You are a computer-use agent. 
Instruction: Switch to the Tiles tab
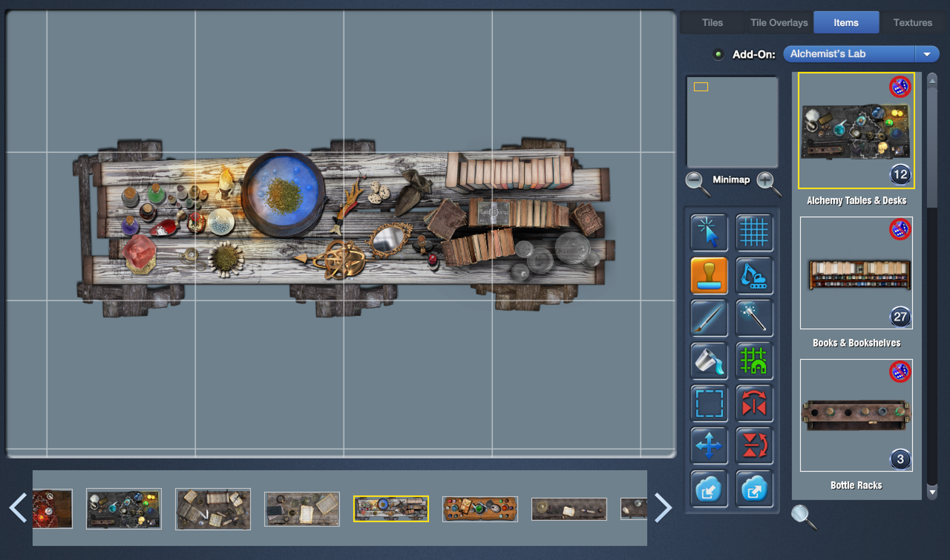click(x=712, y=22)
